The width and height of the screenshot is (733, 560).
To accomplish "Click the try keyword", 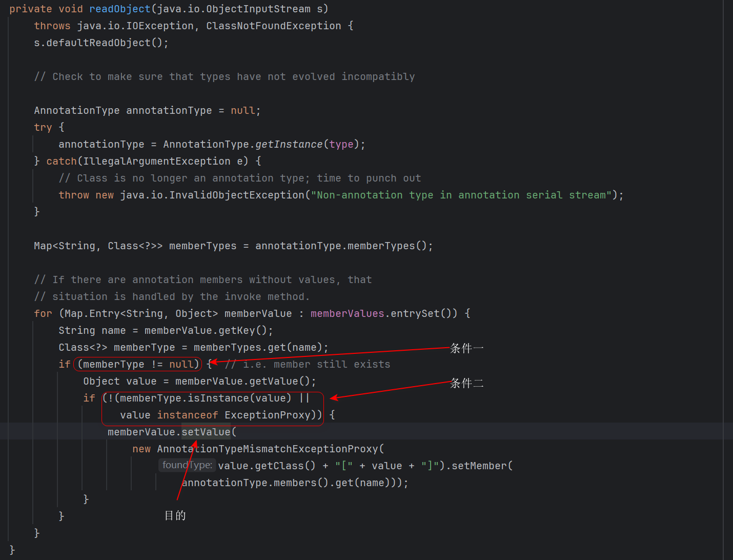I will click(43, 127).
